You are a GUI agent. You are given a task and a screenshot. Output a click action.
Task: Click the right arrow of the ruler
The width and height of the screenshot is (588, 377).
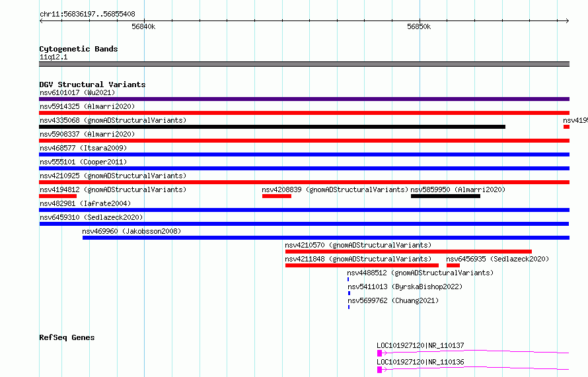click(568, 21)
